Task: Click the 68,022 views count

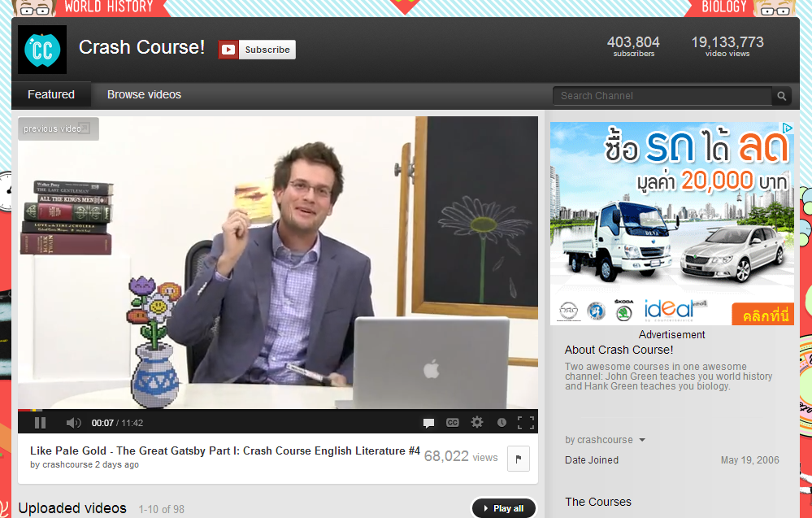Action: (461, 456)
